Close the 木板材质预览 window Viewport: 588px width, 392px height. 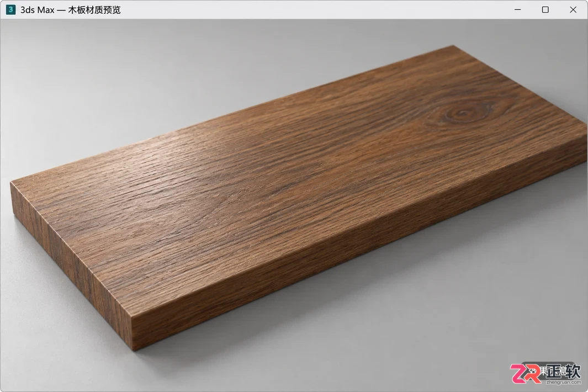573,10
